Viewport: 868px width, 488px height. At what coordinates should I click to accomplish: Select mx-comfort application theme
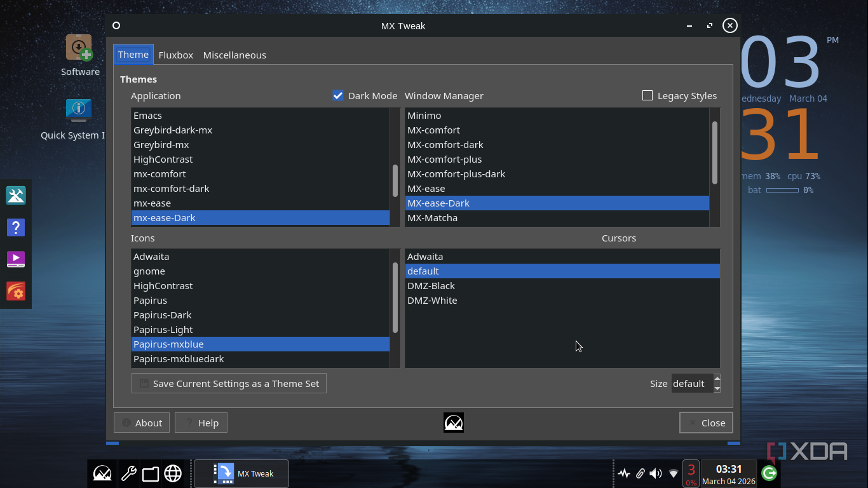(261, 174)
